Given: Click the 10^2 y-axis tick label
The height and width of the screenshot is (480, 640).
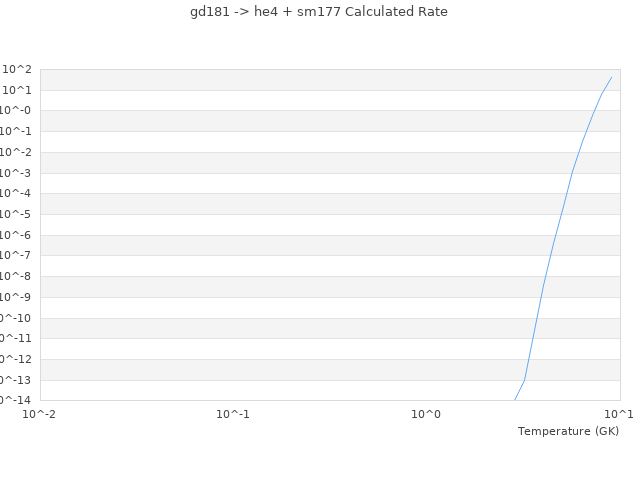Looking at the screenshot, I should point(18,69).
